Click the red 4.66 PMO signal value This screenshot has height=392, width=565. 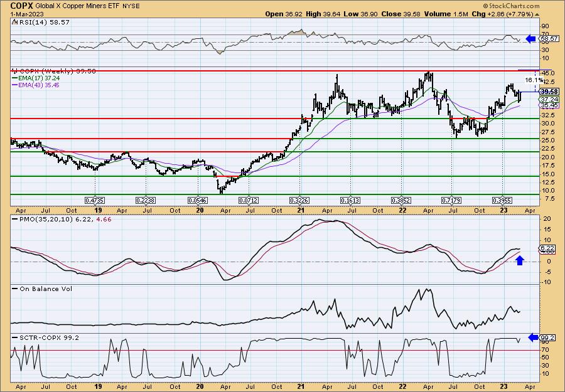(104, 219)
